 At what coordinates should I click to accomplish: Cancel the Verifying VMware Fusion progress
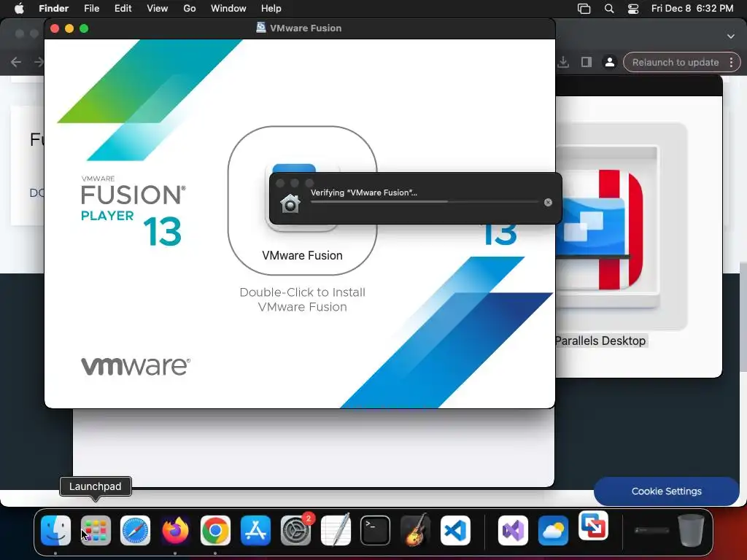point(548,203)
